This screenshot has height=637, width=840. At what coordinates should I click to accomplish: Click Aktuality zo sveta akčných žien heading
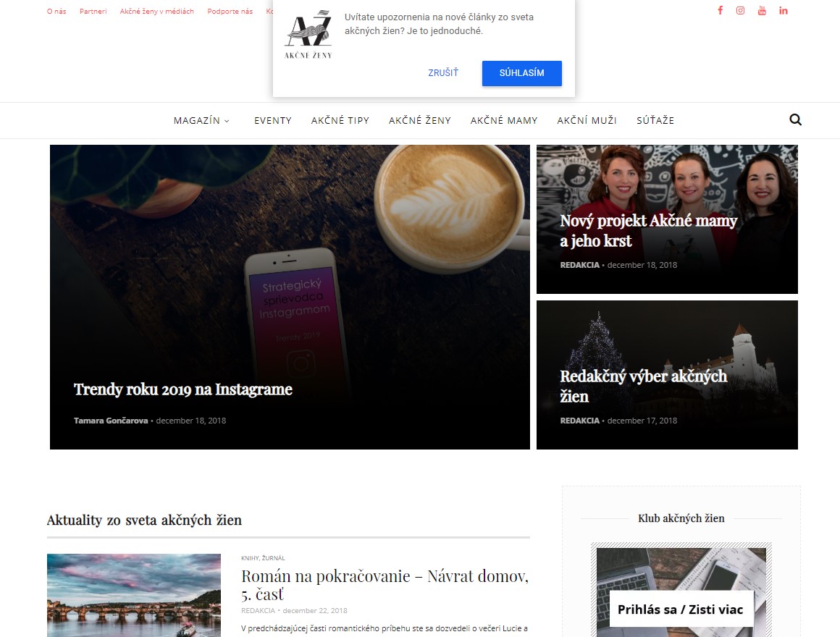pyautogui.click(x=144, y=520)
